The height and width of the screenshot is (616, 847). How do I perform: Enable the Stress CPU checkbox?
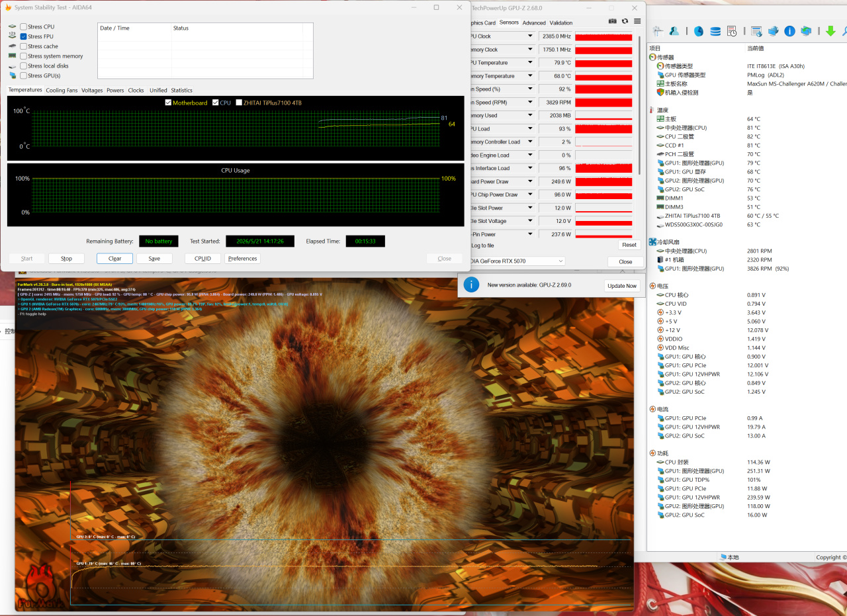24,26
